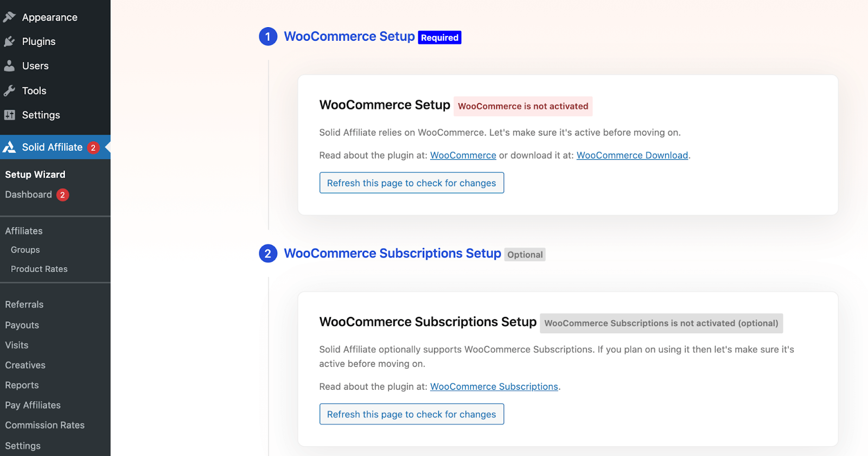Click the step 1 numbered circle
Viewport: 868px width, 456px height.
click(268, 36)
